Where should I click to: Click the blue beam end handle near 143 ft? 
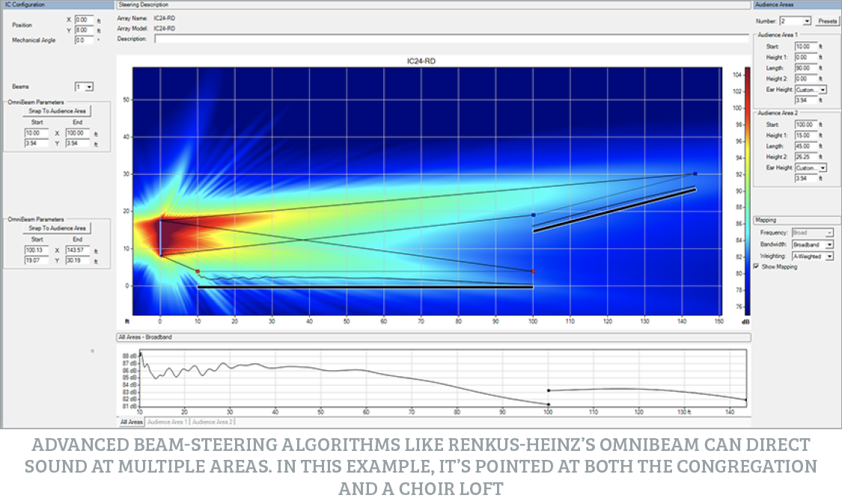pos(695,173)
